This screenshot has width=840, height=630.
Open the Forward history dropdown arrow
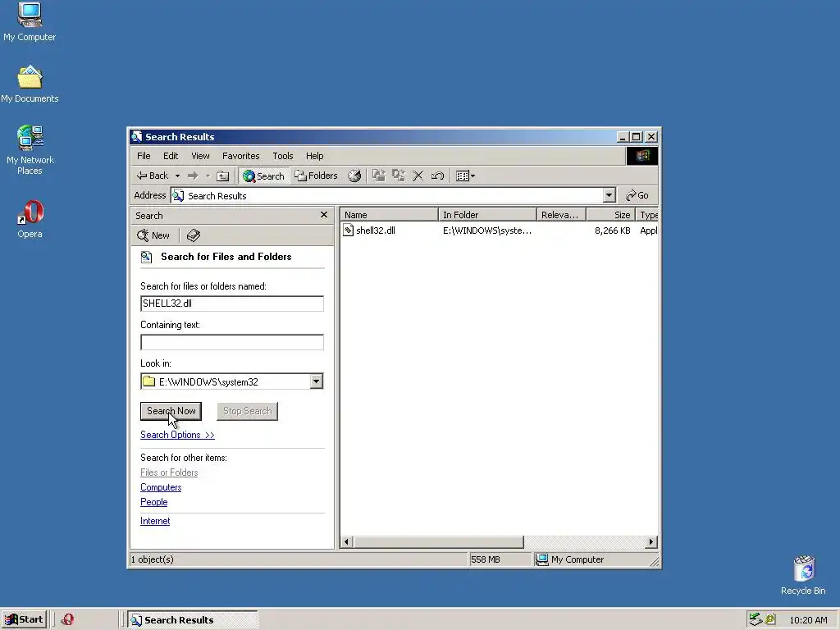208,176
